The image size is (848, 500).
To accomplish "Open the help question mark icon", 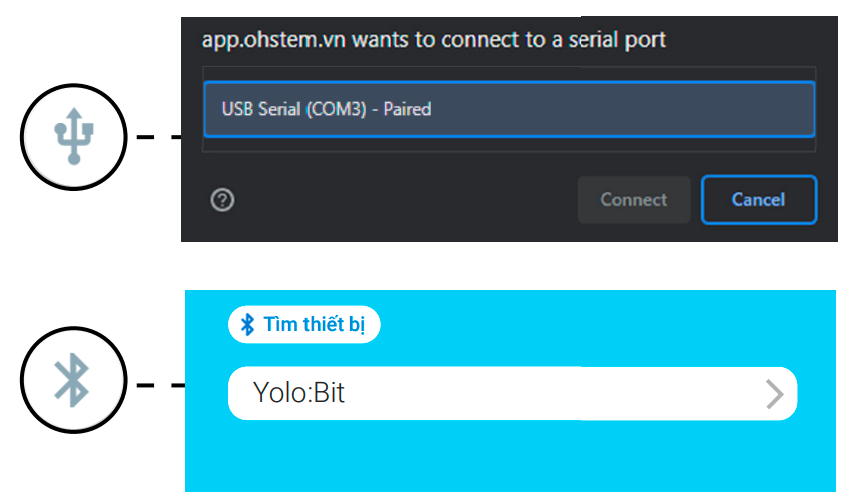I will [x=223, y=200].
